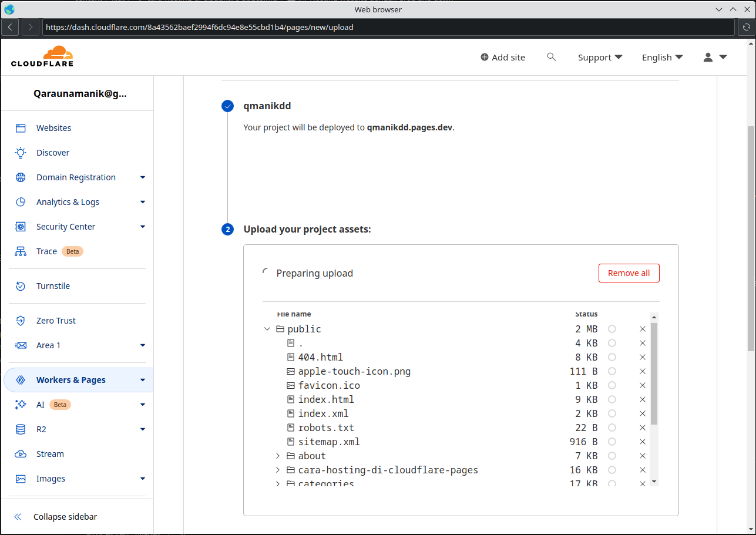Click the browser reload icon
This screenshot has height=535, width=756.
click(x=745, y=27)
